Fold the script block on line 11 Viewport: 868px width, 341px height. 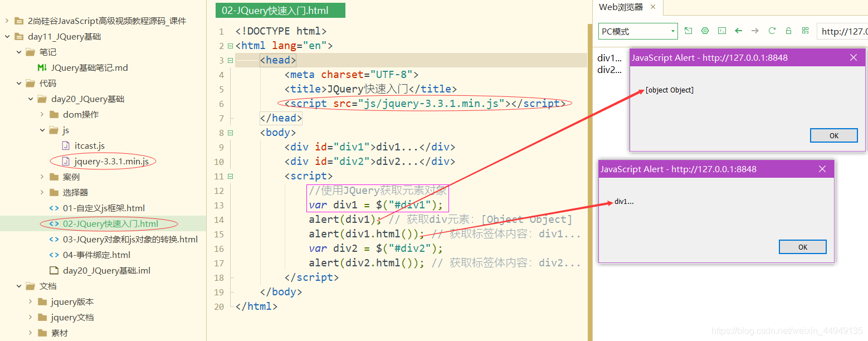pos(230,176)
